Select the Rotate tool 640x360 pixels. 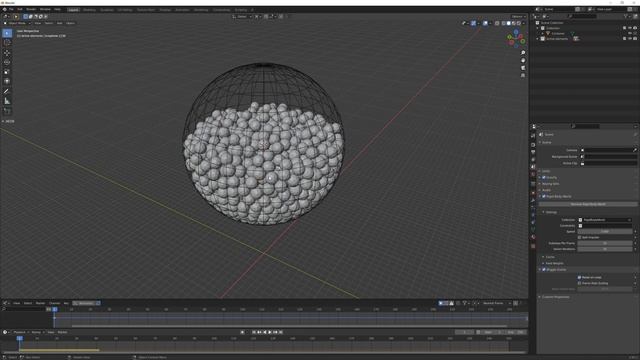point(7,62)
